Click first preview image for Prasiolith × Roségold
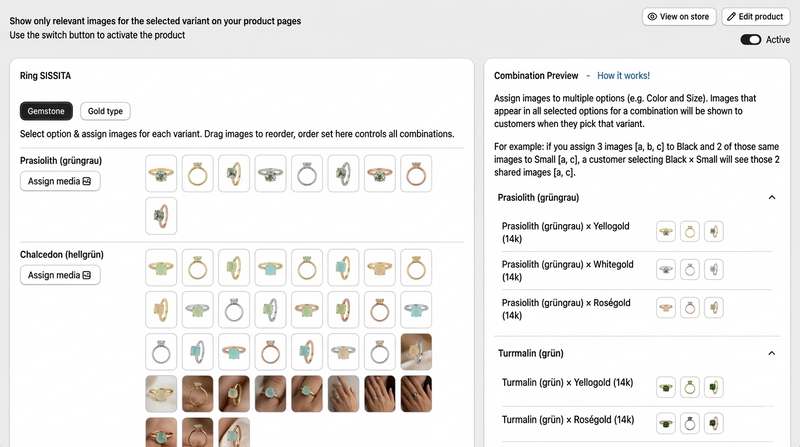Screen dimensions: 800x447 (x=665, y=308)
